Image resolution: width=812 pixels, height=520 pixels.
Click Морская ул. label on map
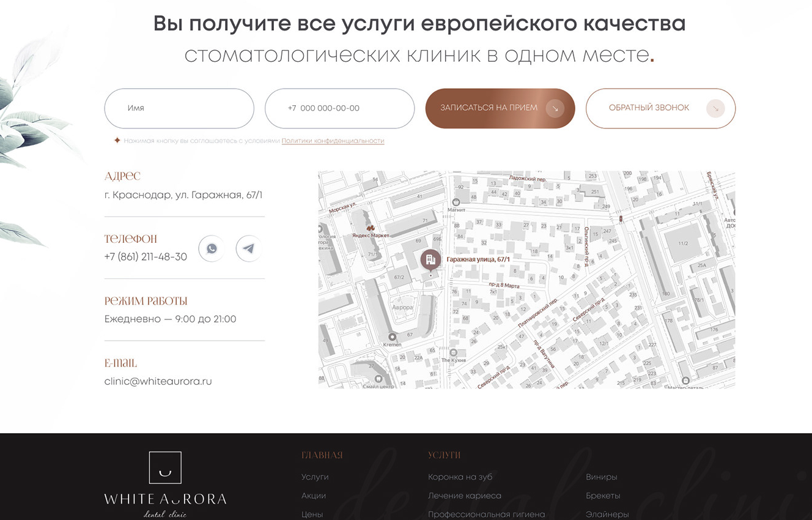(343, 207)
